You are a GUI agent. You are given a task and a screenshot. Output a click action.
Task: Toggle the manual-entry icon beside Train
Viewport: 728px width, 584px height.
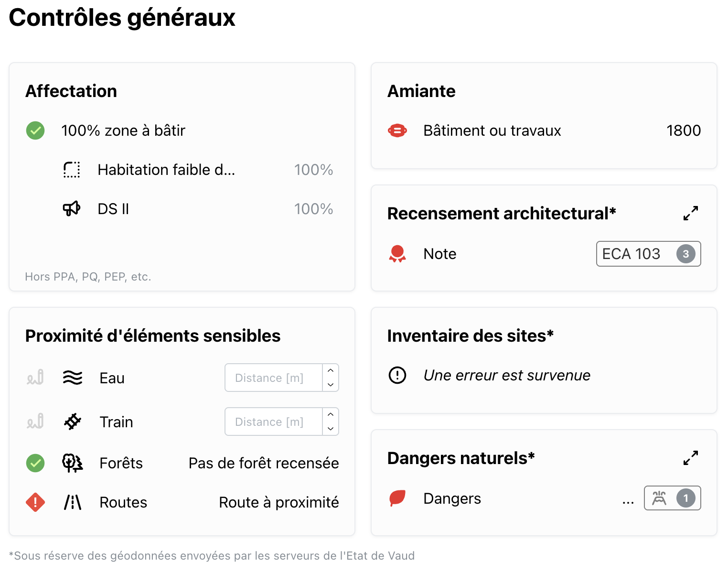35,422
